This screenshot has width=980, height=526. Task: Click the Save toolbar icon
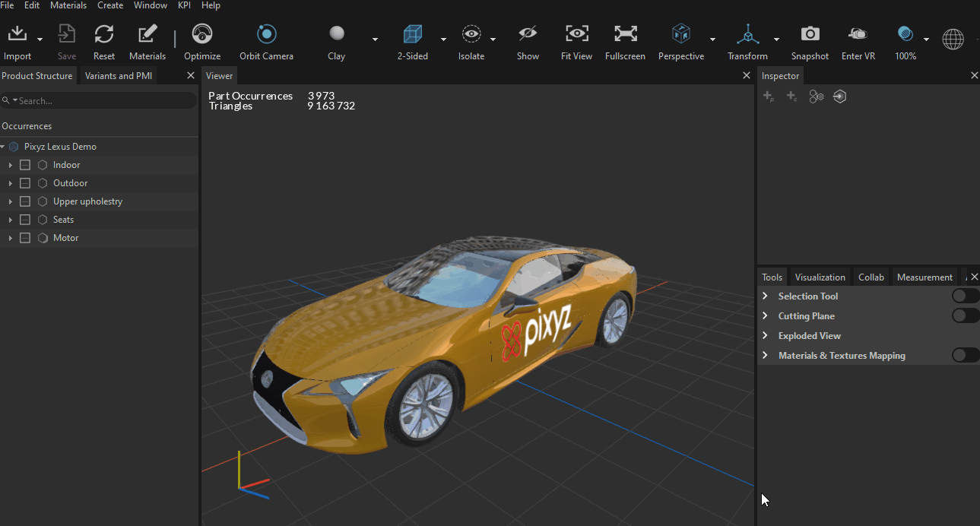click(x=67, y=34)
